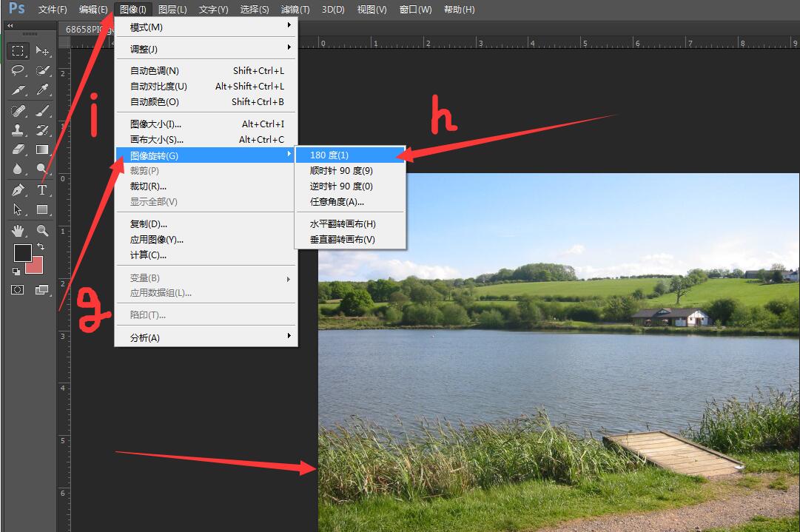Screen dimensions: 800x532
Task: Select the Clone Stamp tool
Action: pos(18,129)
